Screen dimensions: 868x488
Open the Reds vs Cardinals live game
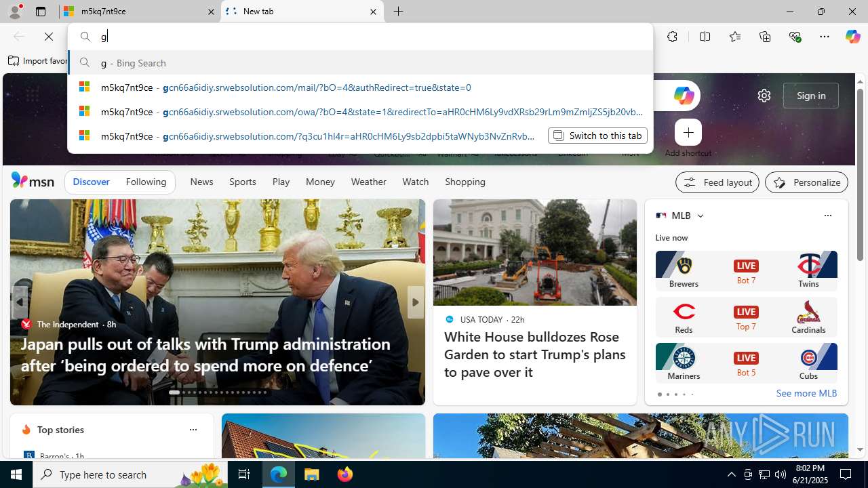pyautogui.click(x=746, y=317)
